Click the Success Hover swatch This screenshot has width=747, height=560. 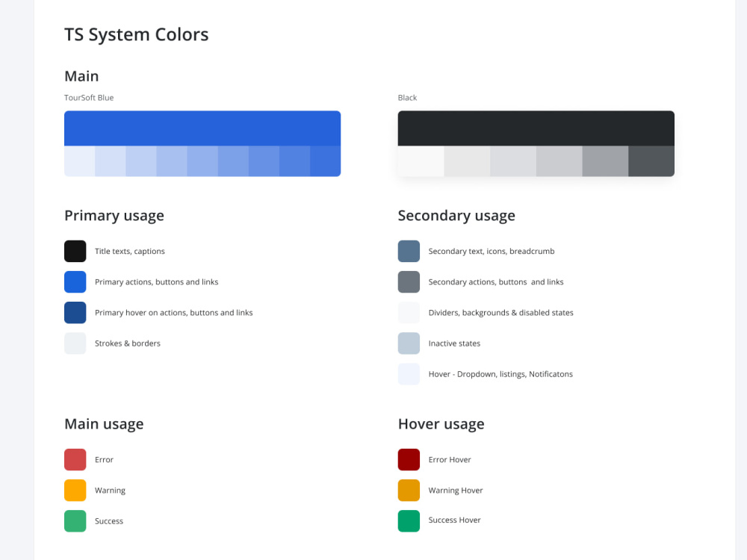point(409,521)
